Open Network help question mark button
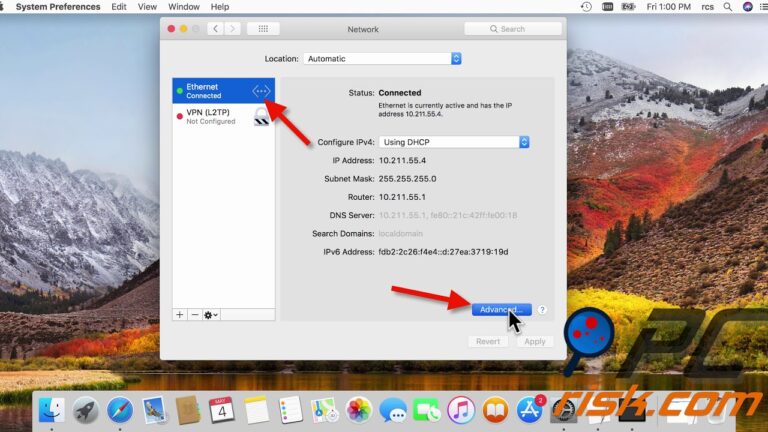 point(542,310)
